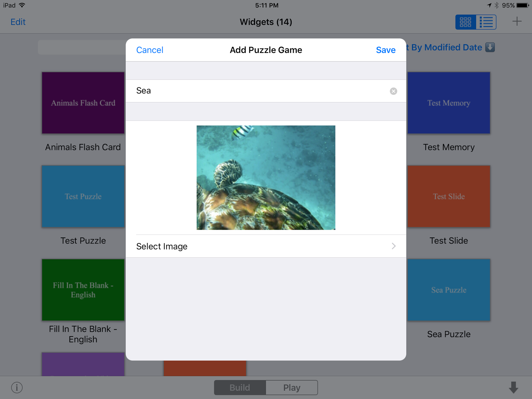Save the new puzzle game
Image resolution: width=532 pixels, height=399 pixels.
click(386, 50)
